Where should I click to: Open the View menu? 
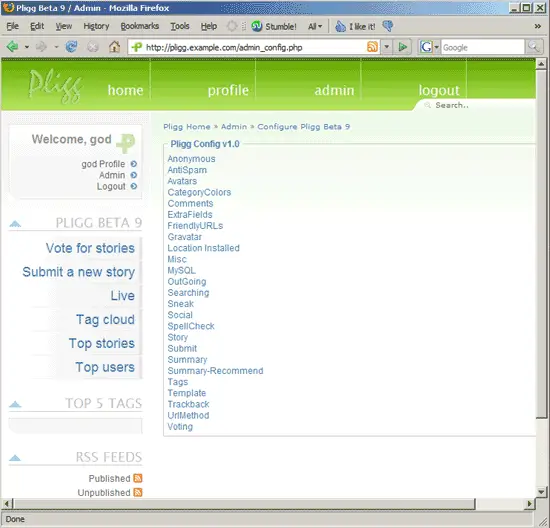[x=63, y=26]
